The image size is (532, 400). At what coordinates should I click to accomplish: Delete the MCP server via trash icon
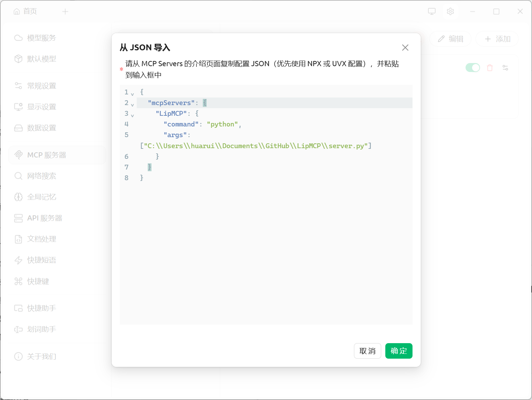click(x=490, y=68)
